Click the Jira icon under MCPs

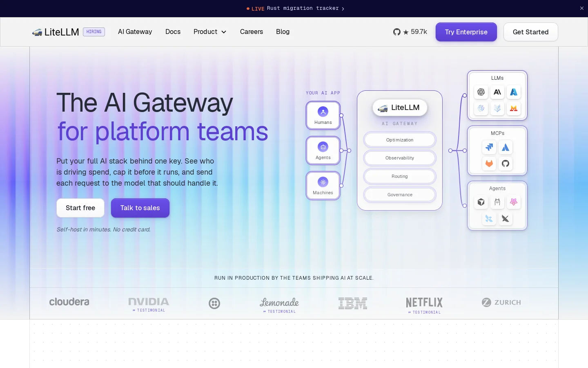(x=489, y=147)
